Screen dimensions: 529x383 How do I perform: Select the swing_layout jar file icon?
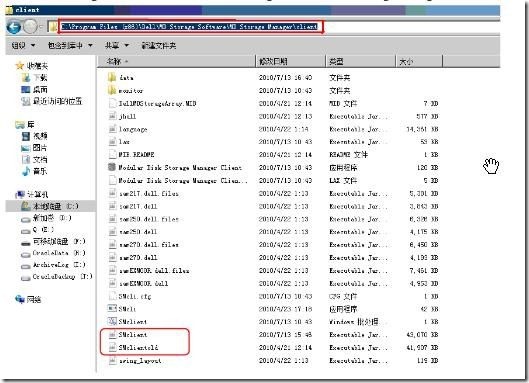click(x=112, y=360)
